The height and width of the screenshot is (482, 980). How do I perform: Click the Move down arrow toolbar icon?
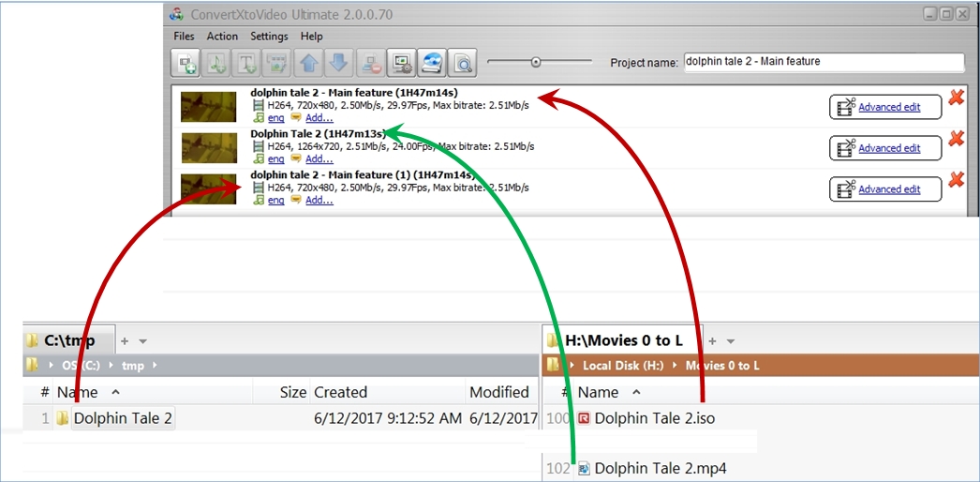coord(339,63)
